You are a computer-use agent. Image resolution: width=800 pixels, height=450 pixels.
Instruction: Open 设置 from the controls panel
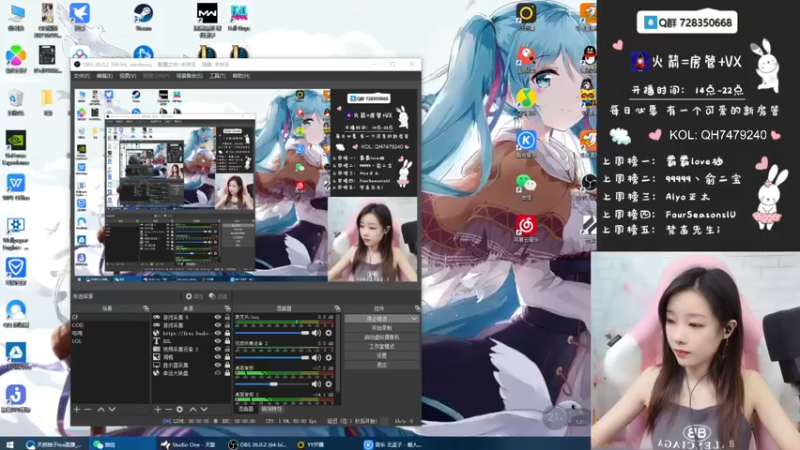point(382,356)
